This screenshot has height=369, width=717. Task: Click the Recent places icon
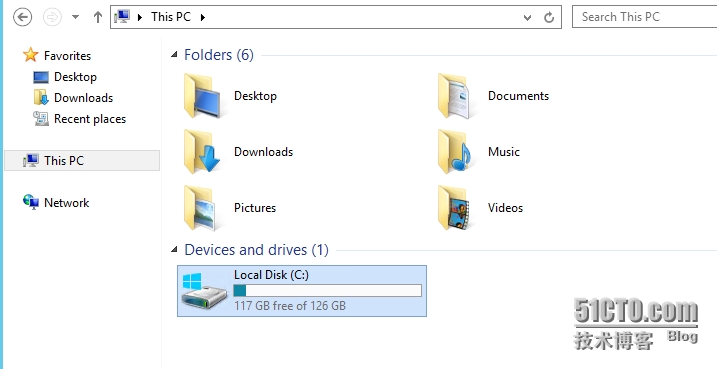[41, 118]
